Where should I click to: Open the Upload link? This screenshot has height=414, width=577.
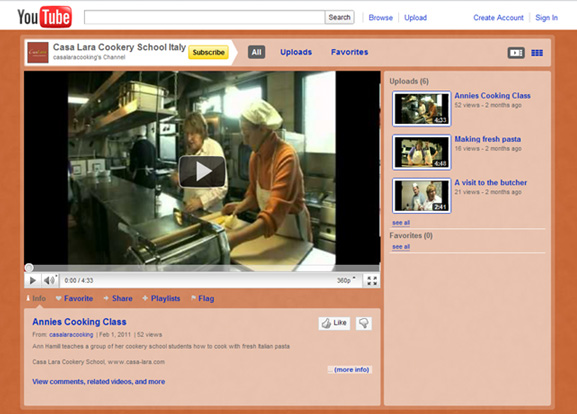(415, 18)
